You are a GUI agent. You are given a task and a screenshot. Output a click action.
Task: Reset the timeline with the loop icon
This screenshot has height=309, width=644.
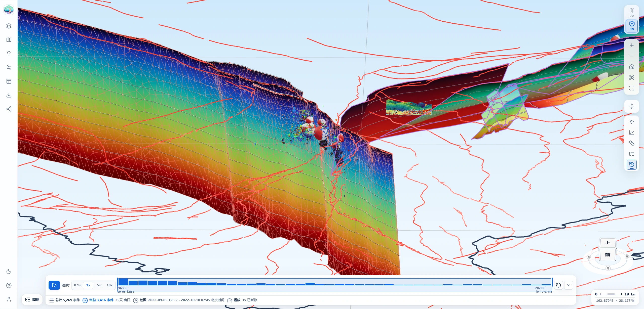click(558, 285)
